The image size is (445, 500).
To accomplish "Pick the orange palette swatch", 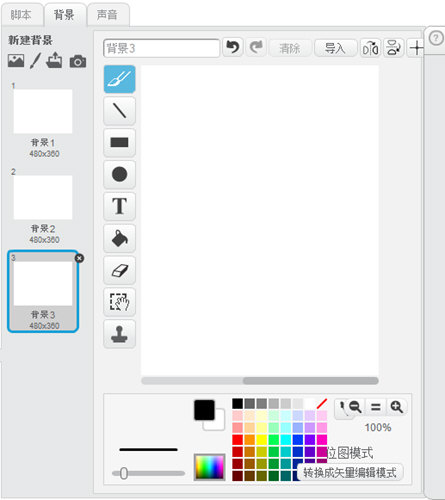I will (249, 440).
